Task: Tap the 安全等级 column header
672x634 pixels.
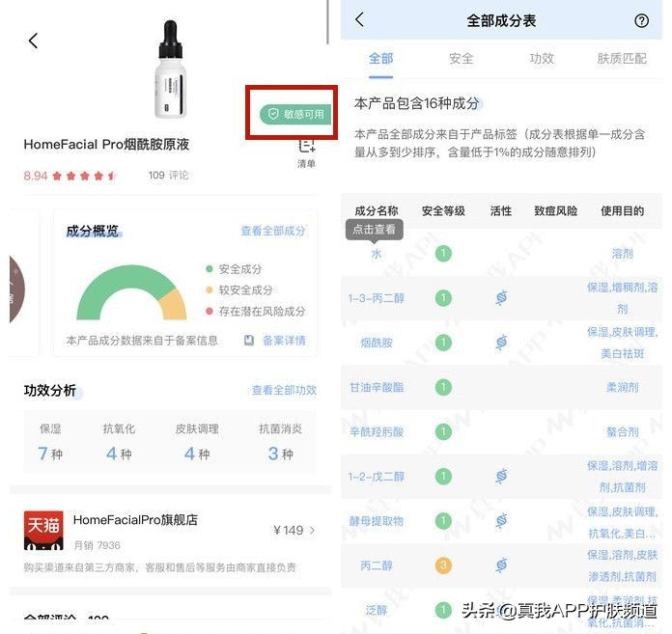Action: (443, 210)
